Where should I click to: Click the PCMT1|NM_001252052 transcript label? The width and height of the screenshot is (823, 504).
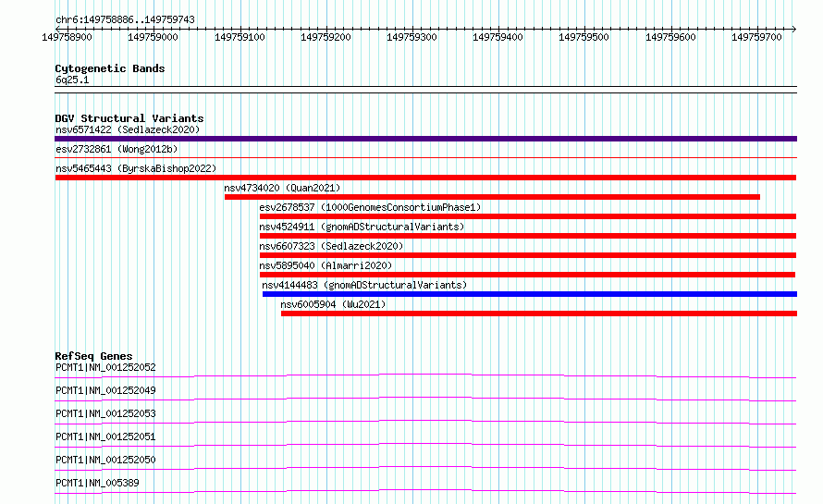pyautogui.click(x=105, y=367)
